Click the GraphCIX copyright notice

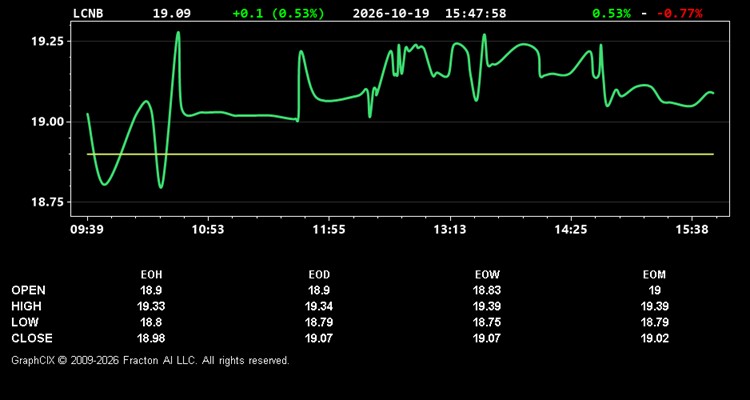click(x=150, y=360)
